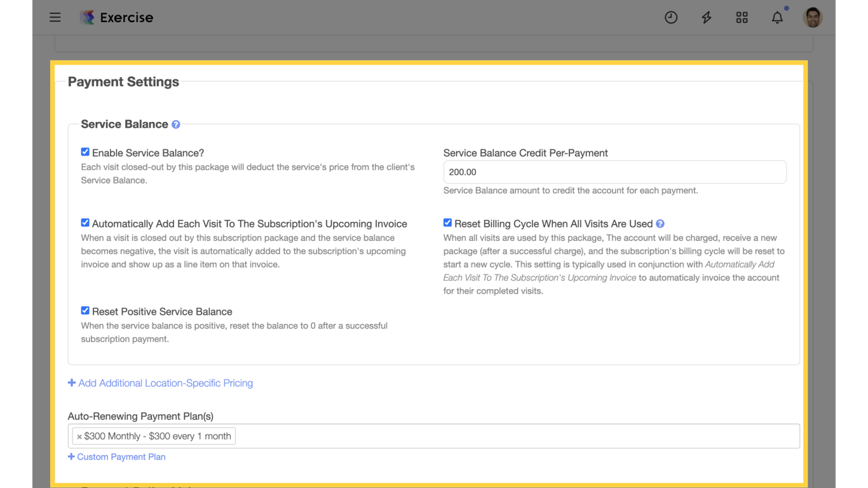Click the lightning quick-actions icon
Image resolution: width=868 pixels, height=488 pixels.
(707, 17)
